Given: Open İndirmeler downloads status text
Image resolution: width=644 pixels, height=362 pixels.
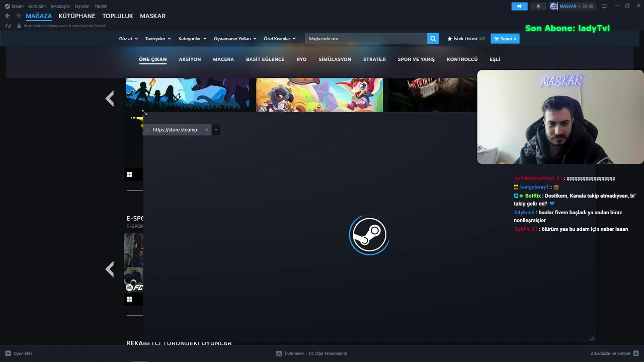Looking at the screenshot, I should (316, 353).
